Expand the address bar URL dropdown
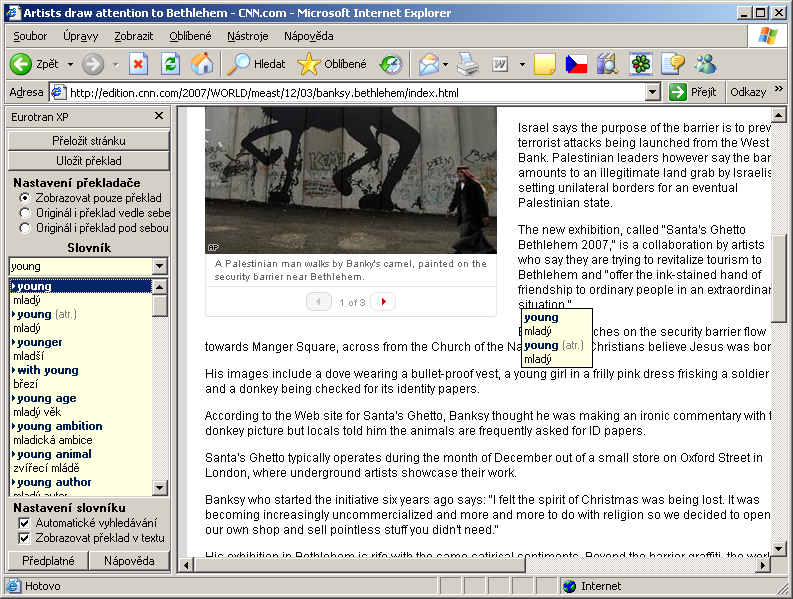Image resolution: width=793 pixels, height=599 pixels. [x=652, y=92]
